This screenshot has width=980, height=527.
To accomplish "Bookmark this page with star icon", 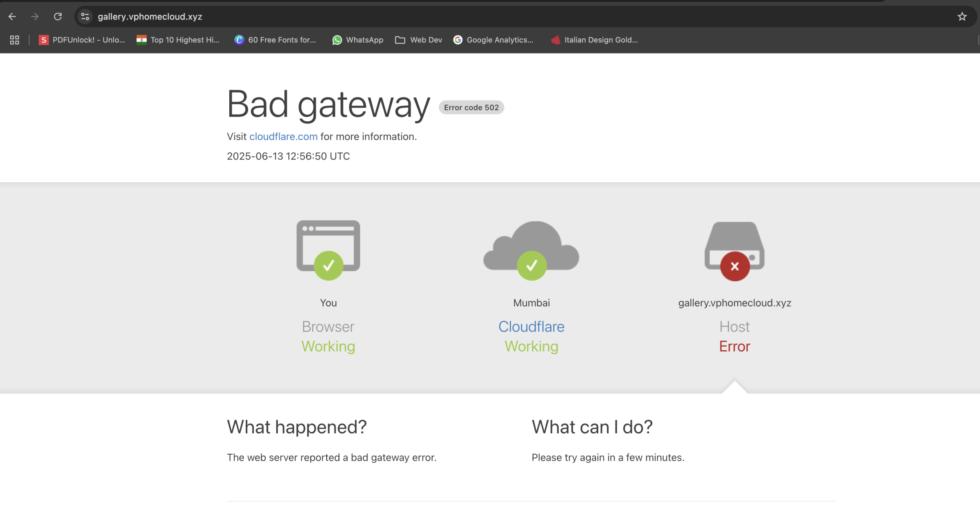I will (x=962, y=16).
